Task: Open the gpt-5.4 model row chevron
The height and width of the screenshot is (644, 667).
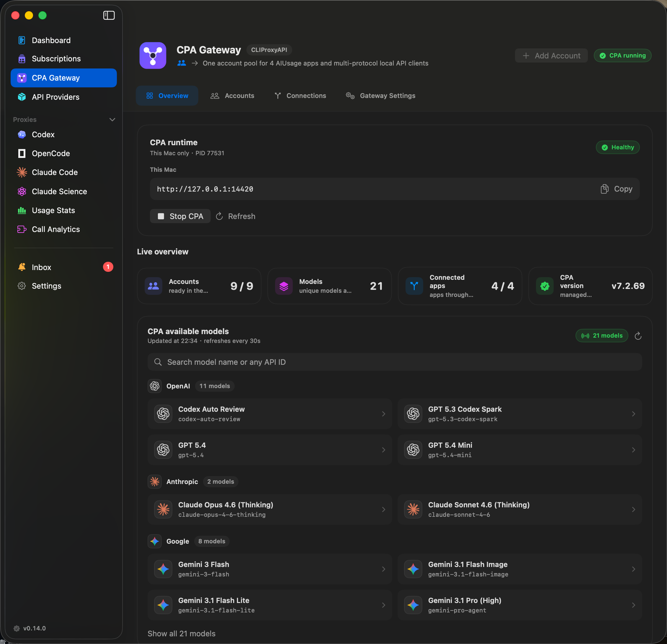Action: tap(384, 450)
